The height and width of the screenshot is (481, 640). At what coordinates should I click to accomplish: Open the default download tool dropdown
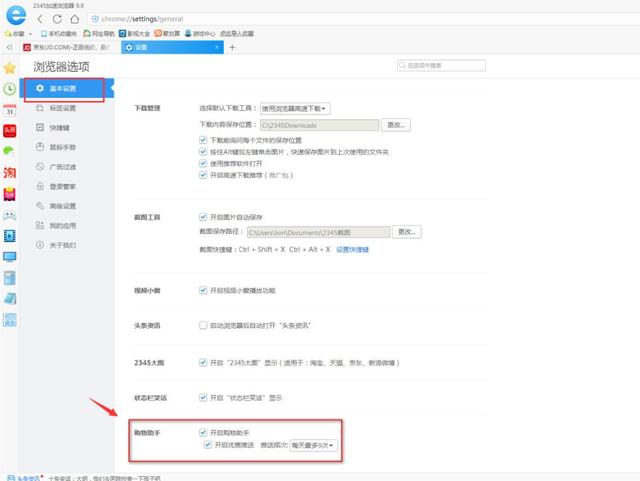click(x=295, y=109)
